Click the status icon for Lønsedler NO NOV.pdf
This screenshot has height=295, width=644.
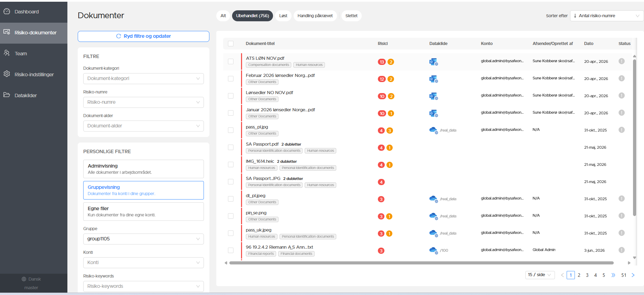621,95
